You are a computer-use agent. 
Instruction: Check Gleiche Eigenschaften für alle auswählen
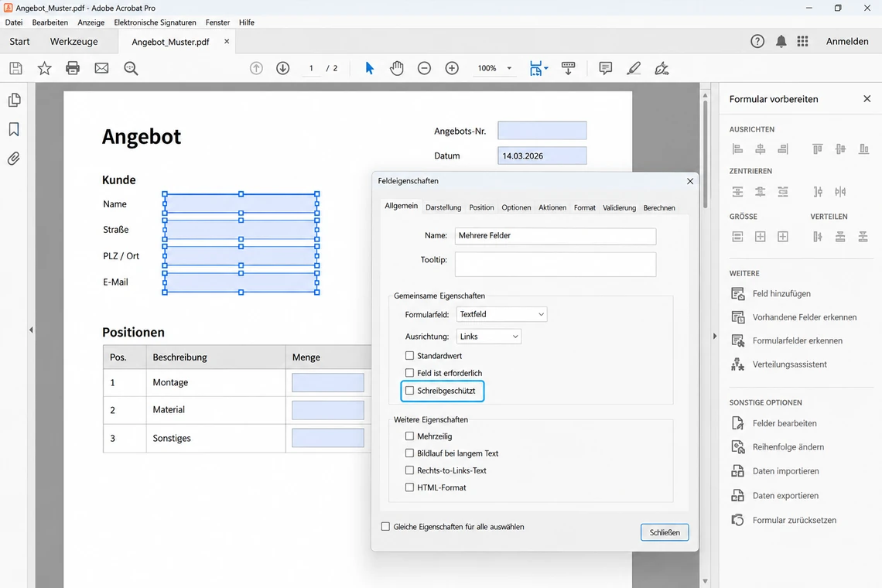pos(385,527)
